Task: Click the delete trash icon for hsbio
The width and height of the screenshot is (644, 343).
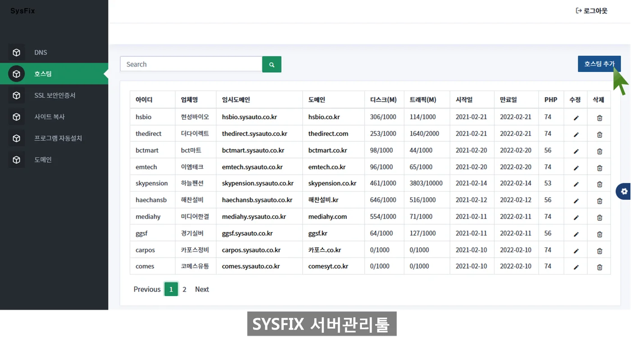Action: [x=599, y=118]
